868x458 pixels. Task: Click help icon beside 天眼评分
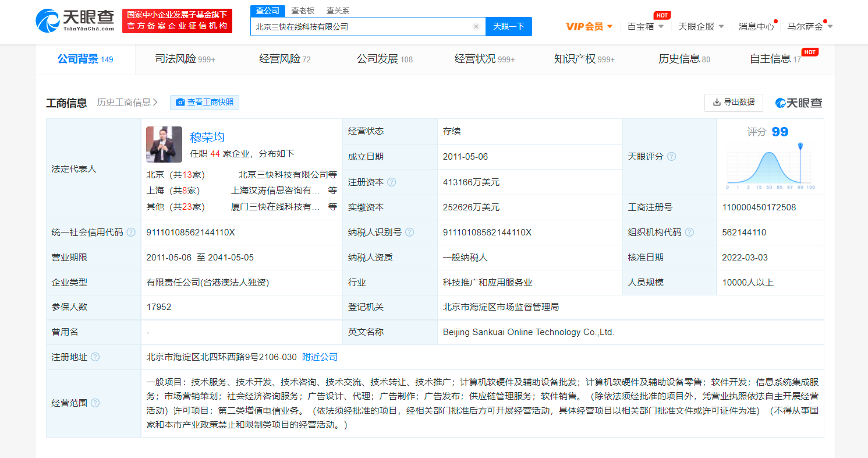pyautogui.click(x=671, y=157)
